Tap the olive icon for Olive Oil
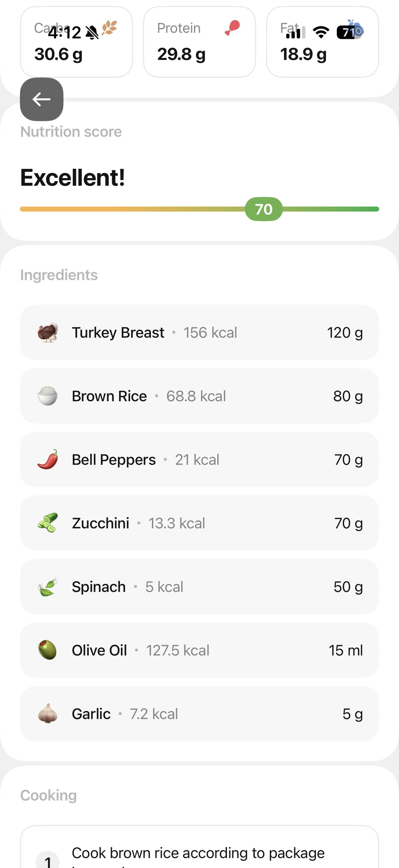Image resolution: width=399 pixels, height=868 pixels. tap(48, 650)
